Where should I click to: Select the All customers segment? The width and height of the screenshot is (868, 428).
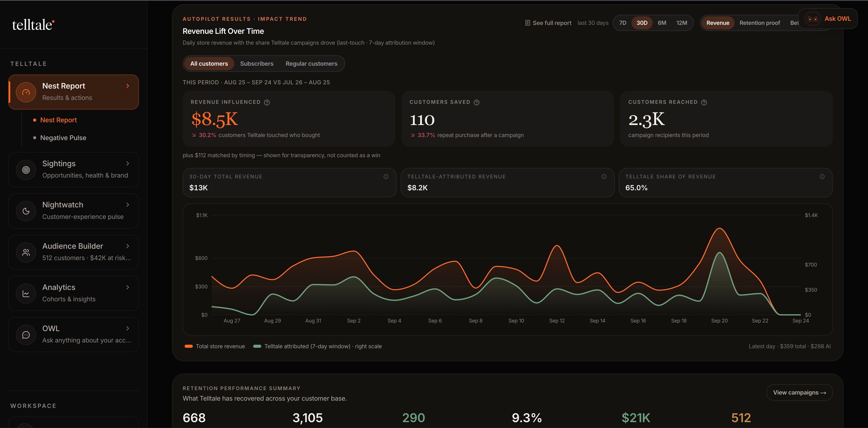[x=209, y=64]
